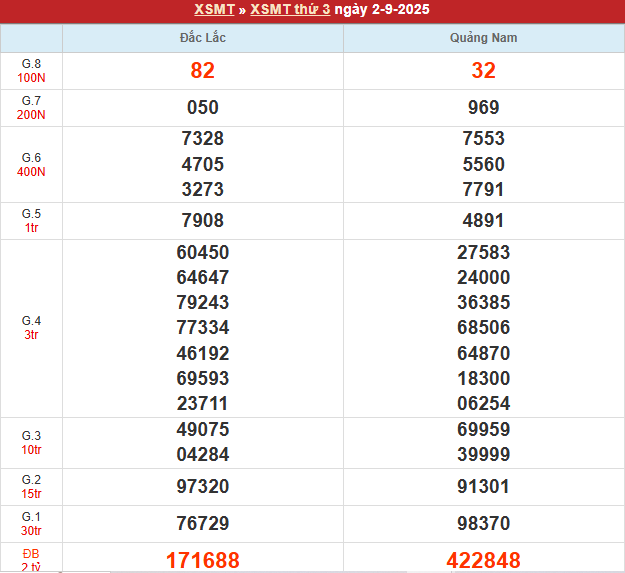
Task: Click the G.2 15tr row label
Action: [x=31, y=487]
